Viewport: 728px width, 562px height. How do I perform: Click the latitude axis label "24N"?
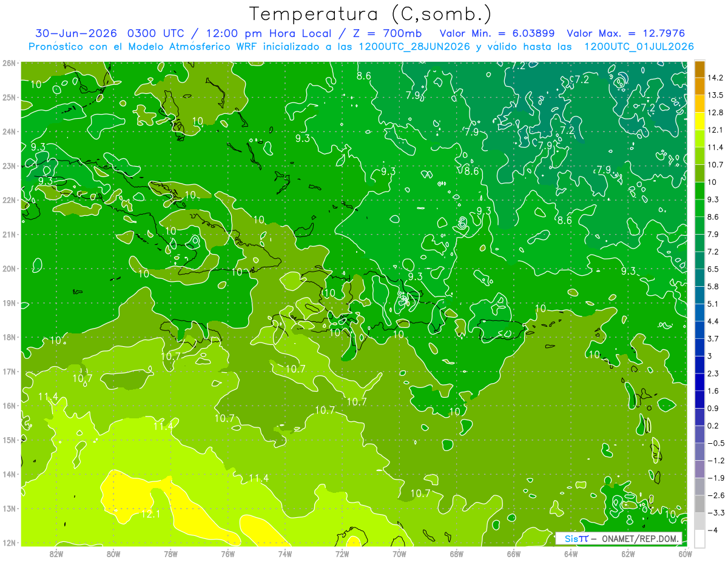(x=8, y=132)
